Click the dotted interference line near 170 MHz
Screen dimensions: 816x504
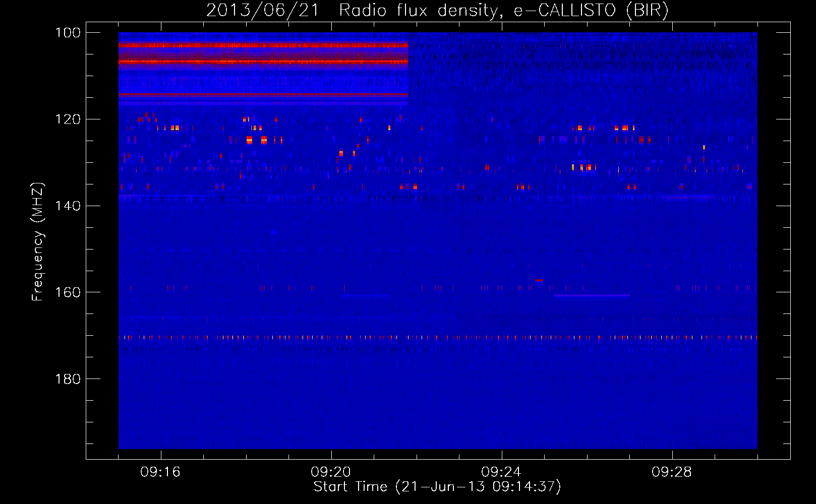438,337
